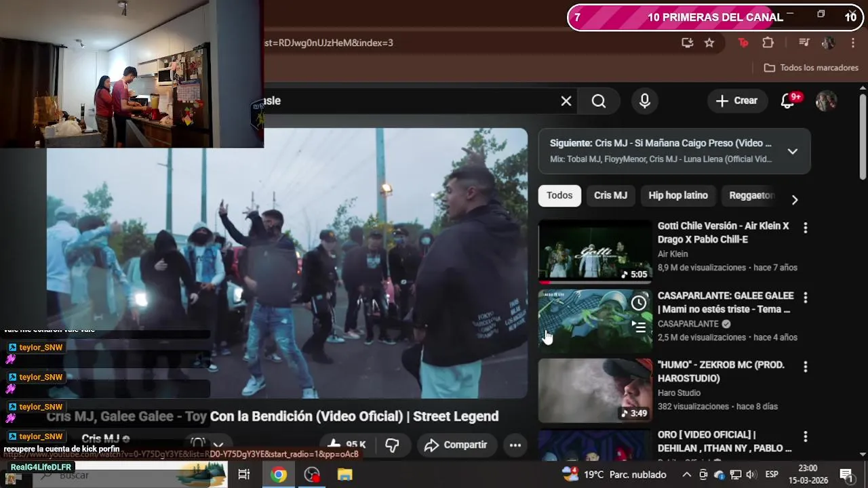
Task: Dislike the video with thumbs-down icon
Action: pyautogui.click(x=392, y=445)
